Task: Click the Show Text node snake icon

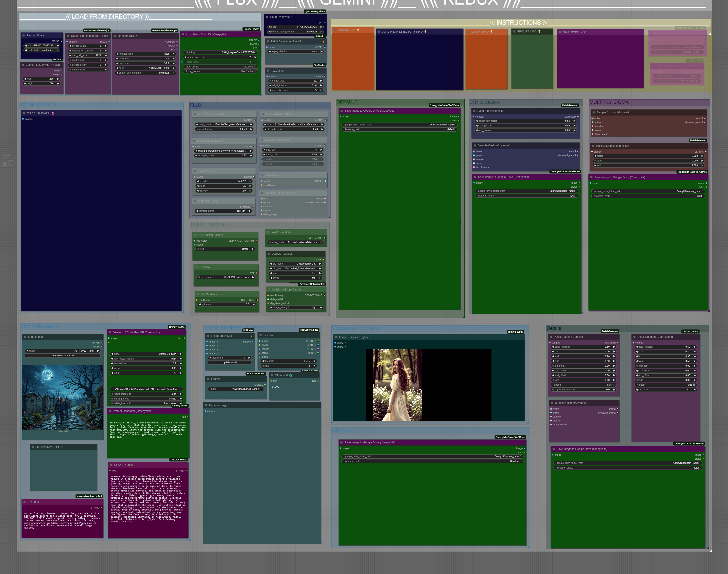Action: 291,375
